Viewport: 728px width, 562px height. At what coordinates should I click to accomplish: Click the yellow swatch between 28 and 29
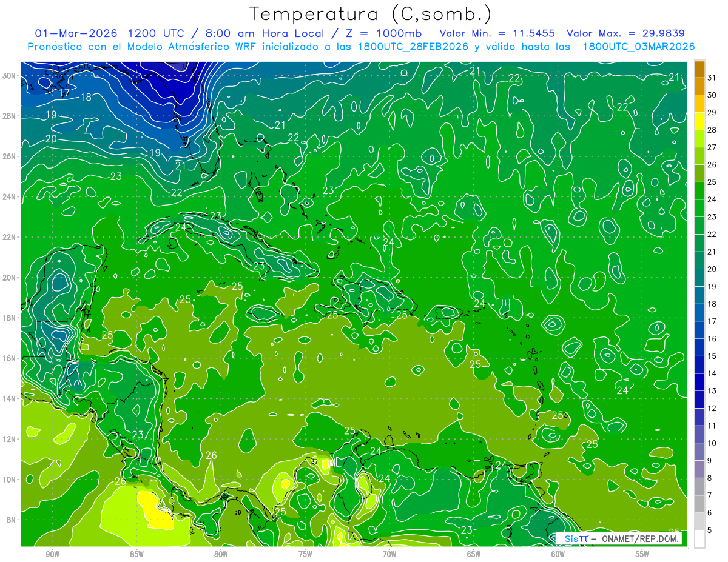(x=699, y=121)
